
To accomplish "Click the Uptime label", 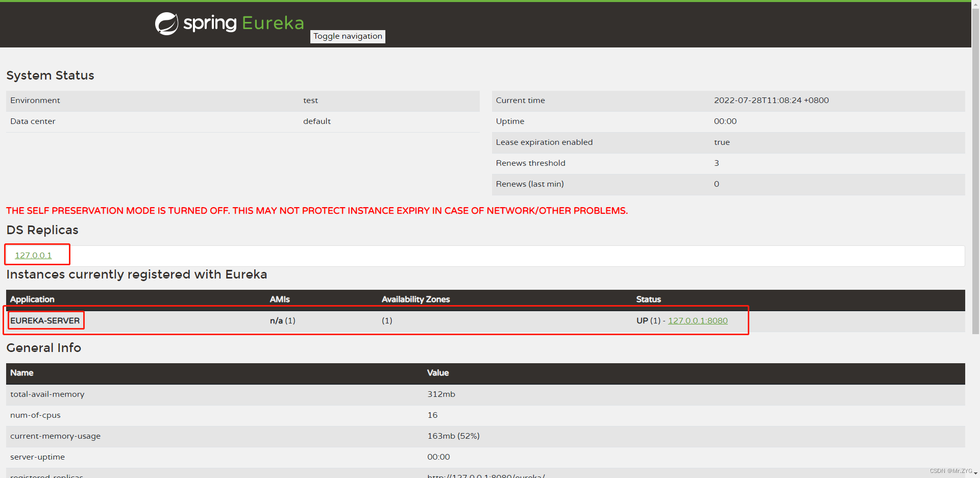I will point(510,121).
